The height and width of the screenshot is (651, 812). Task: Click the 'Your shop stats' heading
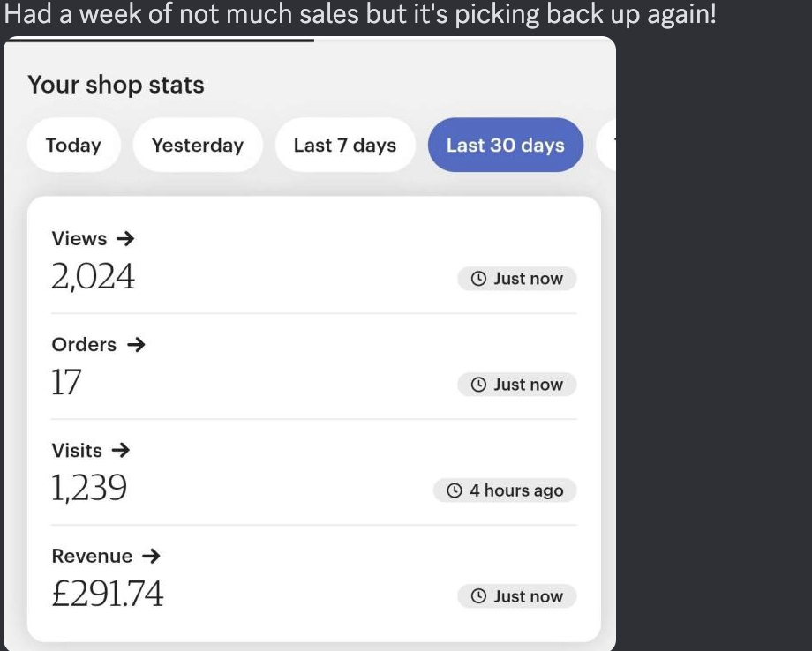(116, 85)
